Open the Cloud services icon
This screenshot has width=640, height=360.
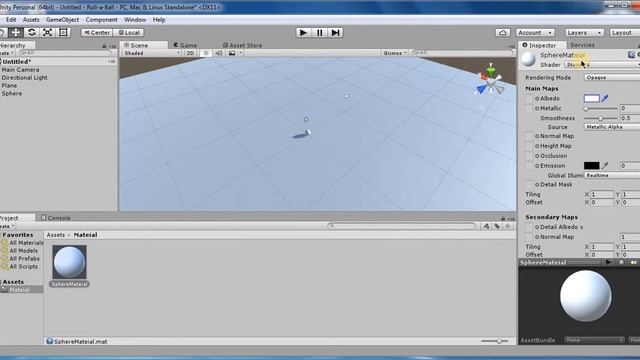(503, 33)
